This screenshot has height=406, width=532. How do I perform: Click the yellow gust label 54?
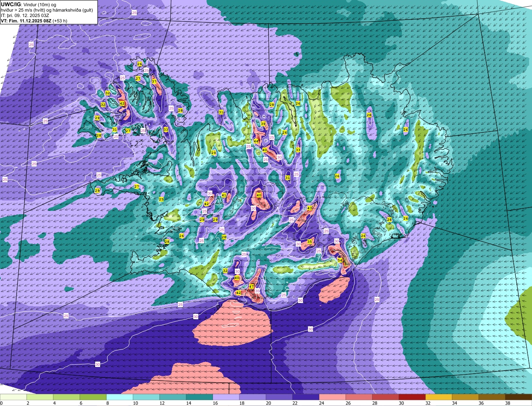[x=340, y=260]
